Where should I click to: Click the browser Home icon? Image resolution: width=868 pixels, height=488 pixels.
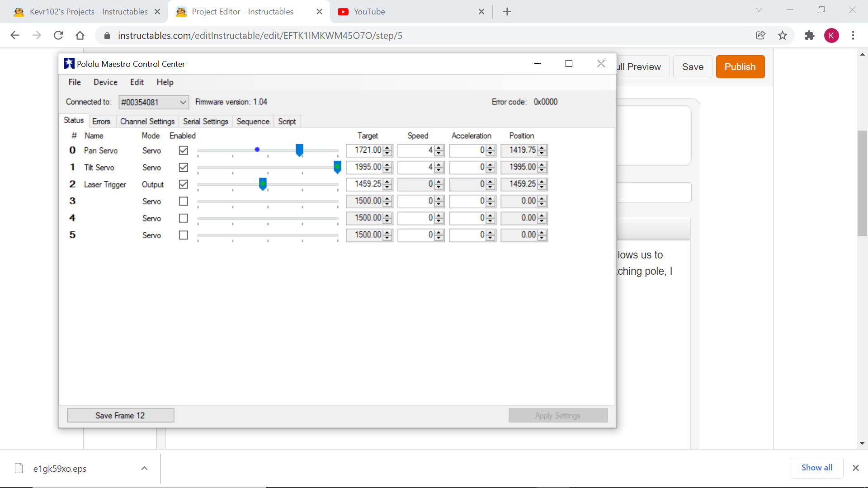(x=80, y=35)
